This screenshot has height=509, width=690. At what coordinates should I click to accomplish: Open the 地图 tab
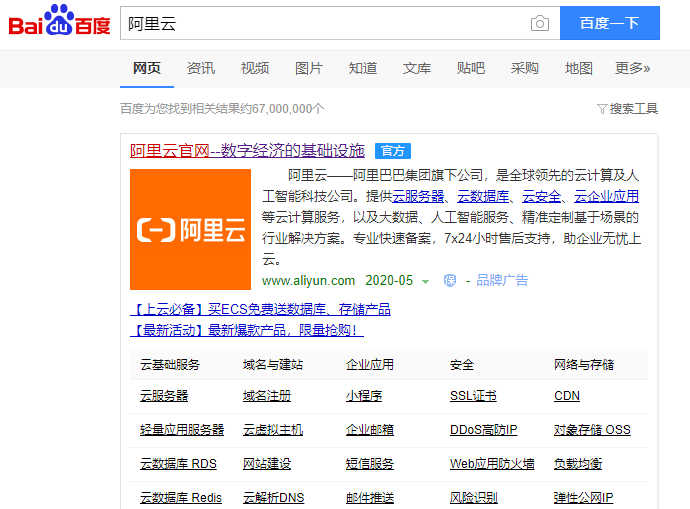(x=579, y=68)
